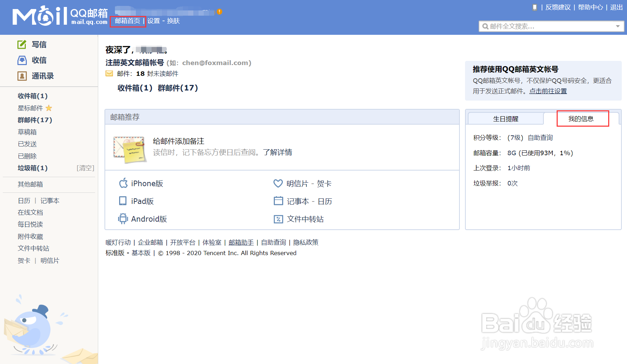Select the 写信 compose icon
This screenshot has height=364, width=627.
click(22, 44)
